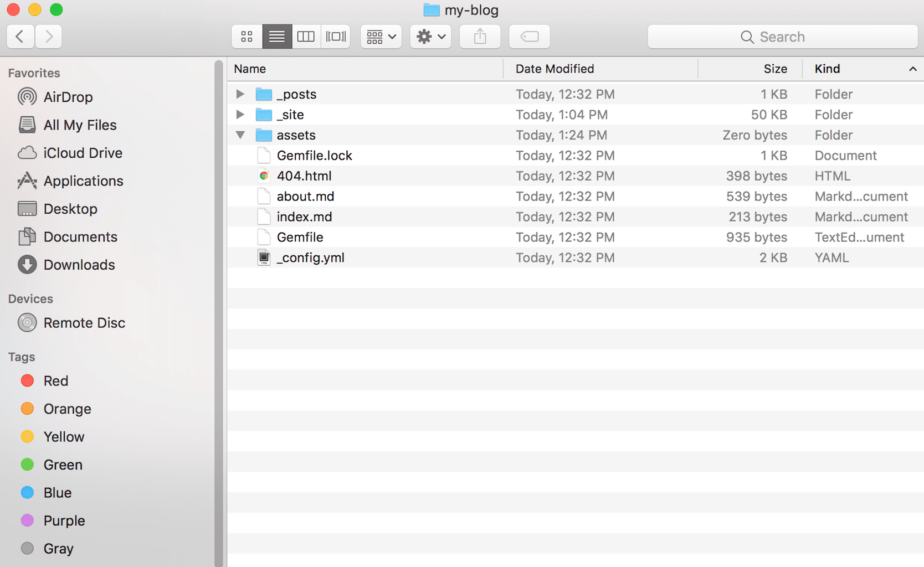Click the Downloads sidebar icon
The height and width of the screenshot is (567, 924).
click(x=27, y=265)
